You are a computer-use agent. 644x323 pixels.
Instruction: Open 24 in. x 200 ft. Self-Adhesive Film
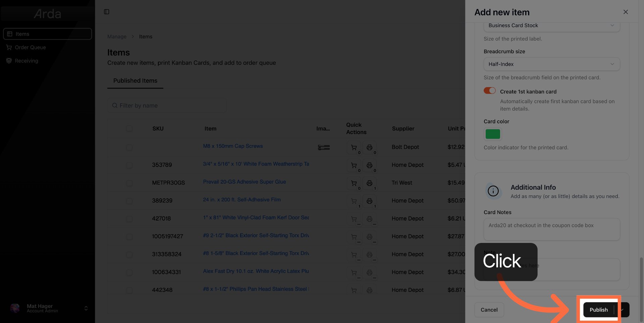(242, 199)
